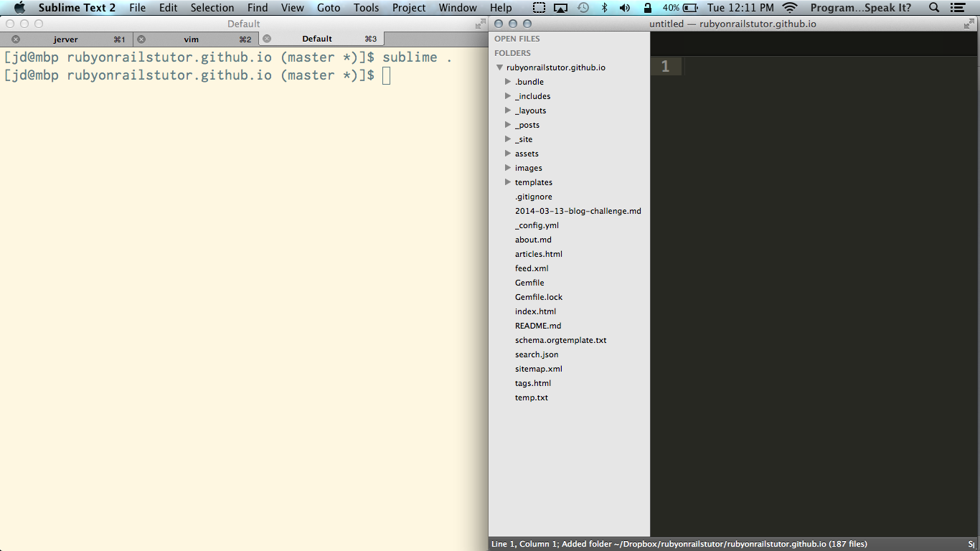Open Notification Center list icon
The width and height of the screenshot is (980, 551).
(x=957, y=8)
